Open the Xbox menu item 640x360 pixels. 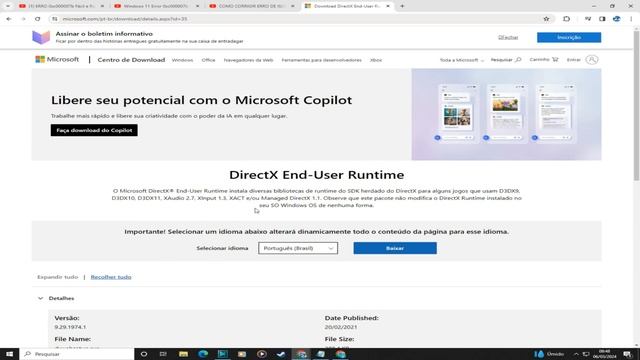point(376,60)
